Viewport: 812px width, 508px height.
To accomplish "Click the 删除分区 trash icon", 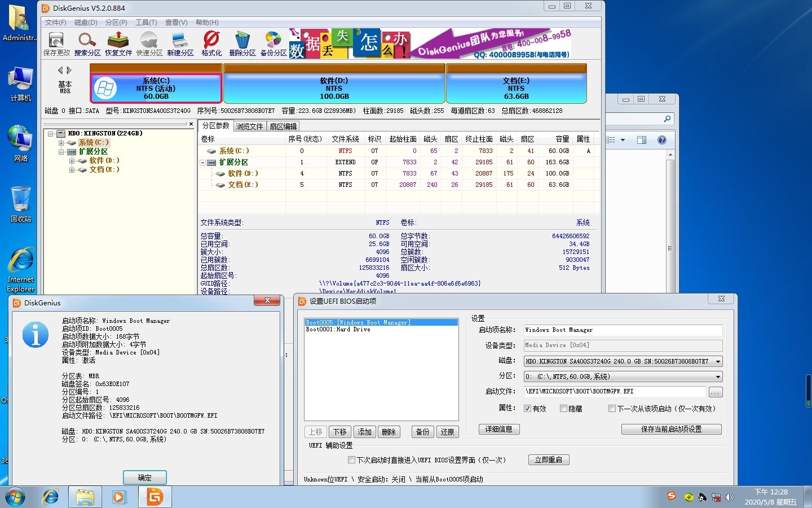I will 242,44.
